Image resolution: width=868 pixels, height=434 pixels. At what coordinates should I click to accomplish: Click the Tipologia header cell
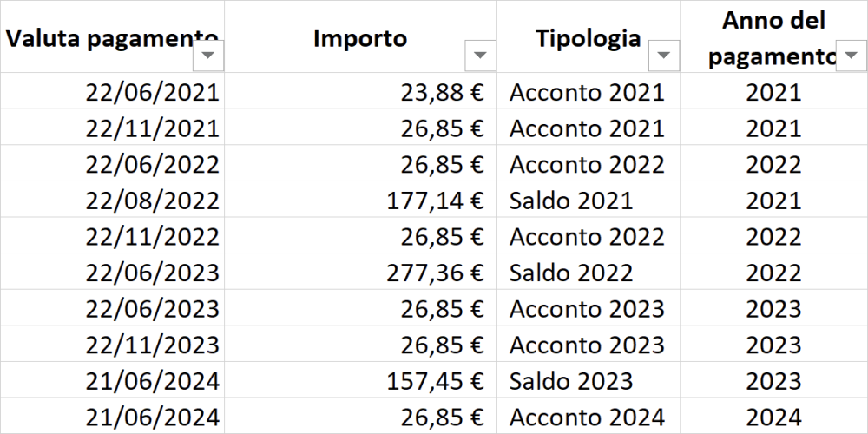click(589, 36)
